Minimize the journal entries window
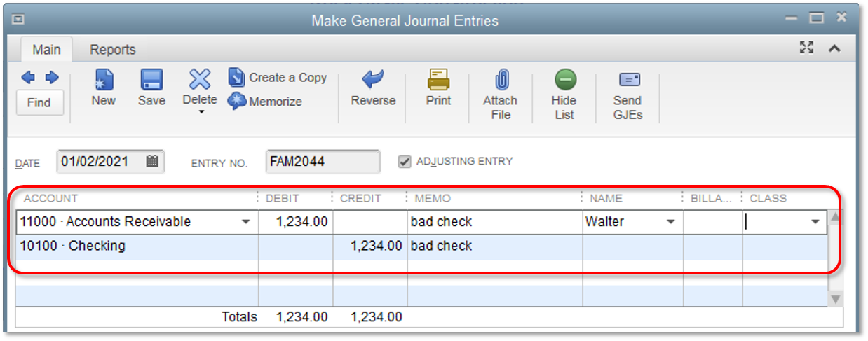Viewport: 868px width, 341px height. (x=791, y=19)
